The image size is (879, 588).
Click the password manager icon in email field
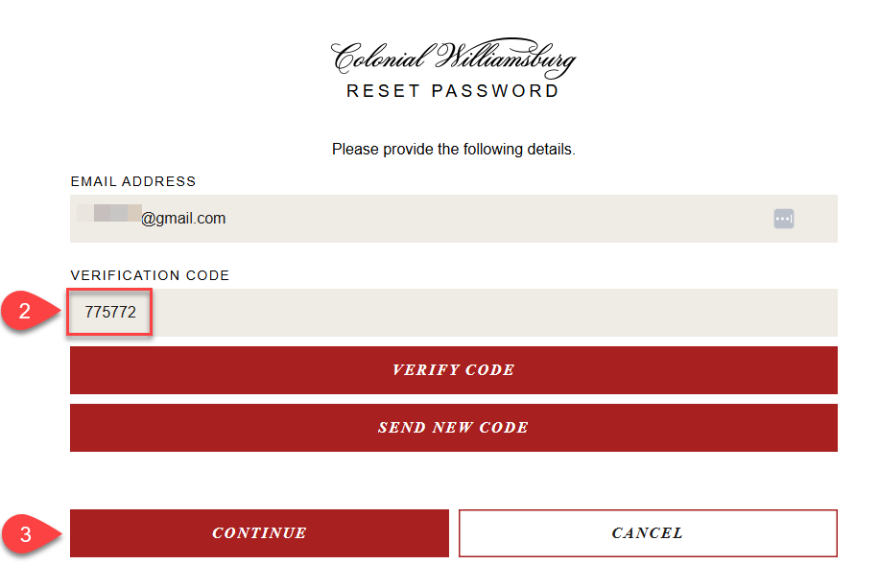[783, 219]
